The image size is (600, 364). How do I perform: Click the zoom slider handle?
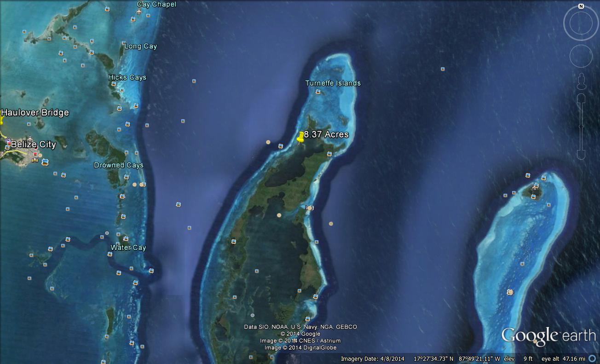(x=581, y=126)
